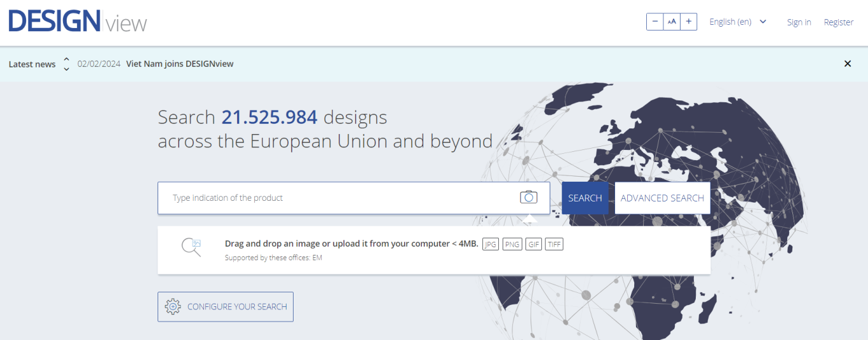Open the Viet Nam joins DESIGNview news
Image resolution: width=868 pixels, height=340 pixels.
[x=180, y=64]
